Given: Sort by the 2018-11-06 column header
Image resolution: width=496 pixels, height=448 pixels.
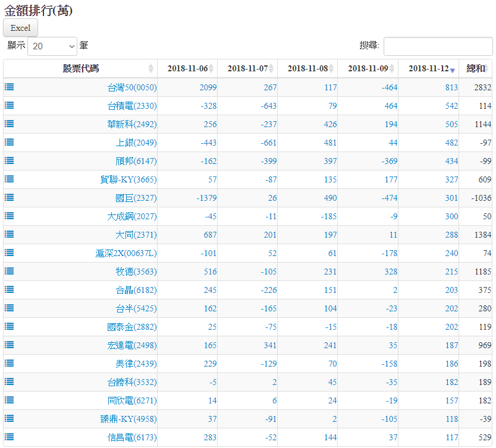Looking at the screenshot, I should click(x=187, y=68).
